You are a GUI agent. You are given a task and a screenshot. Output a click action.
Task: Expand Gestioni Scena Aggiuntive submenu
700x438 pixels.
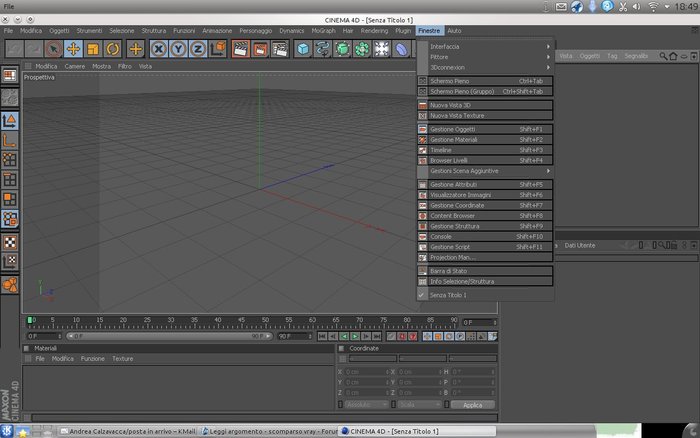point(485,171)
